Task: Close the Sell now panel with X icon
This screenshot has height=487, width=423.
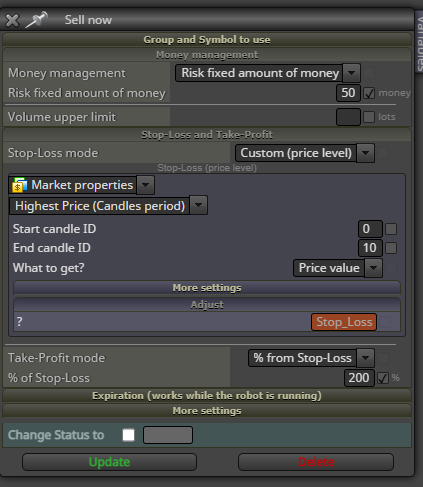Action: [12, 20]
